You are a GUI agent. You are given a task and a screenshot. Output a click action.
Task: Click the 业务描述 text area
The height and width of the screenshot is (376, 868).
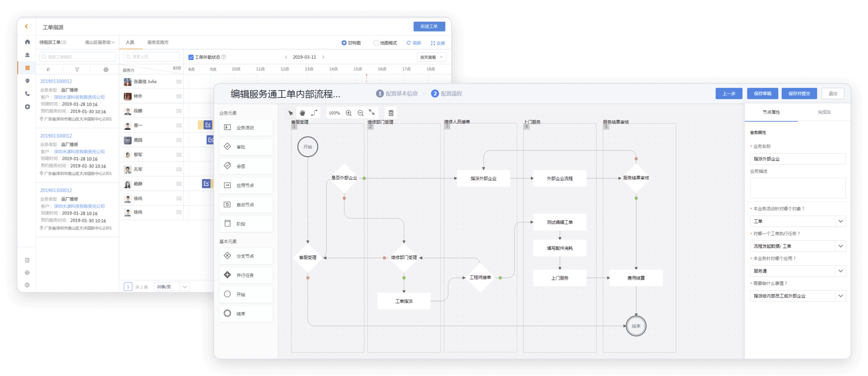797,188
